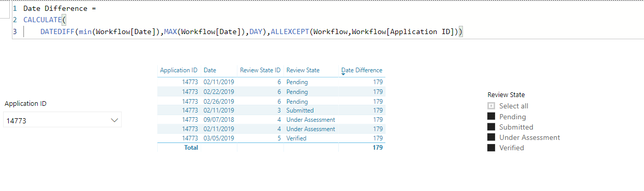Viewport: 644px width, 191px height.
Task: Click the Under Assessment cell in 09/07/2018 row
Action: (x=310, y=120)
